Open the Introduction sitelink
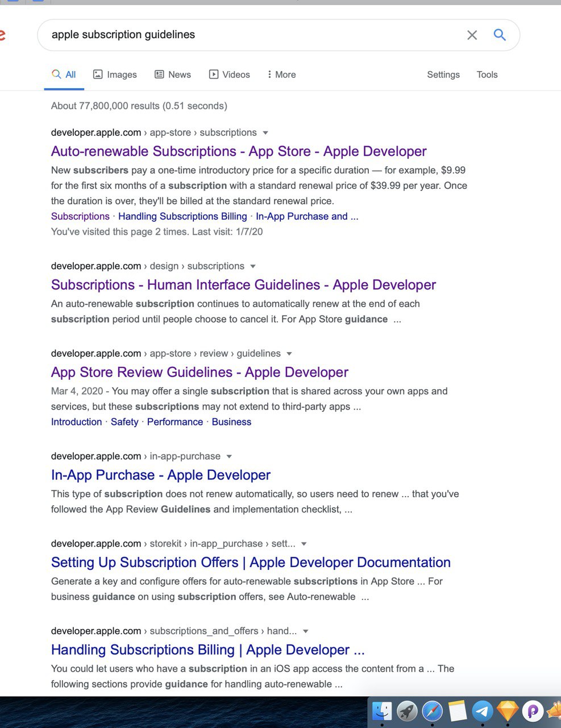 (x=76, y=422)
